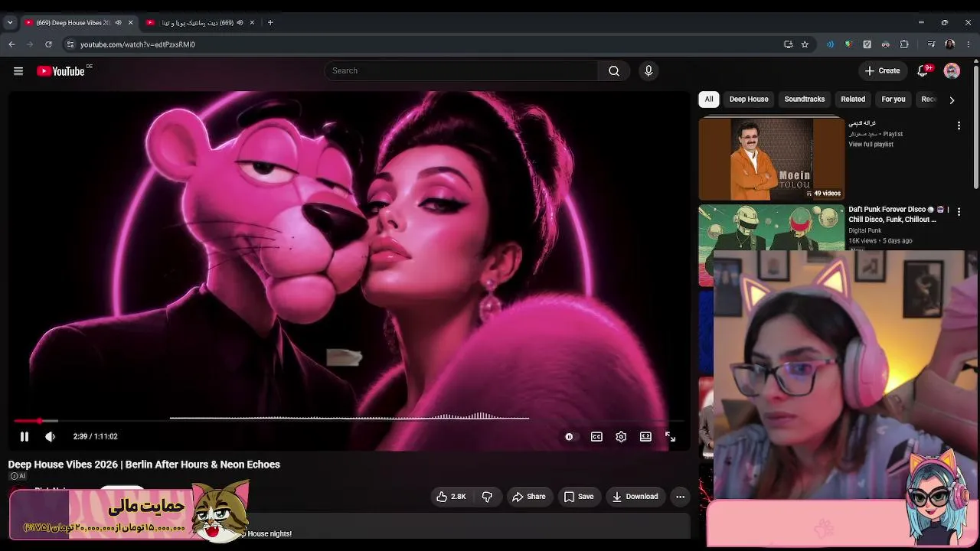Click the YouTube search box

(461, 71)
